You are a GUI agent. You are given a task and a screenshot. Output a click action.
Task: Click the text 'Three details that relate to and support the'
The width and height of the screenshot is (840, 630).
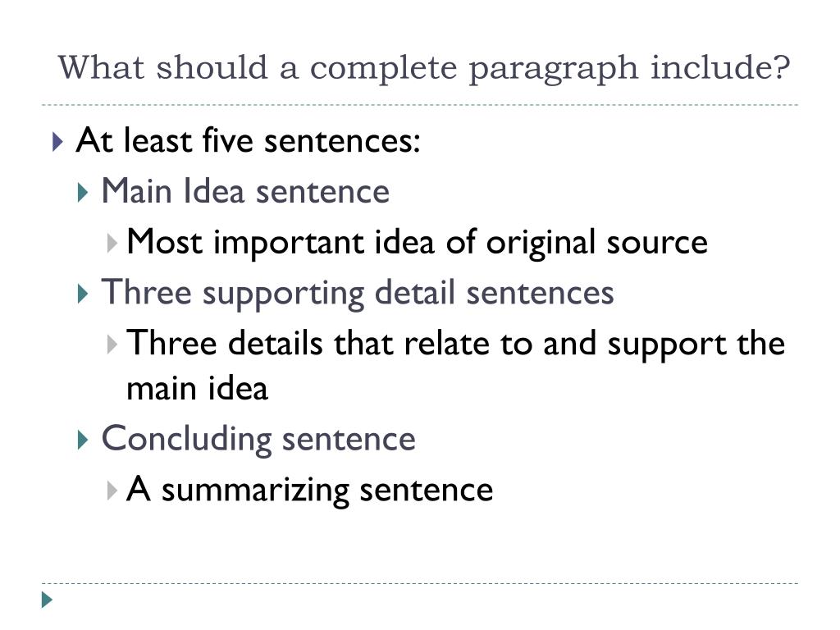(x=456, y=344)
